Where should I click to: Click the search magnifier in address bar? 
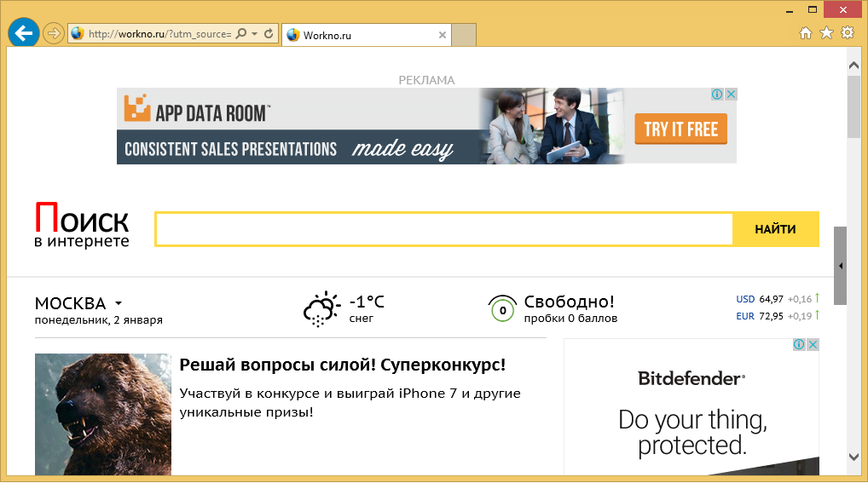click(240, 34)
